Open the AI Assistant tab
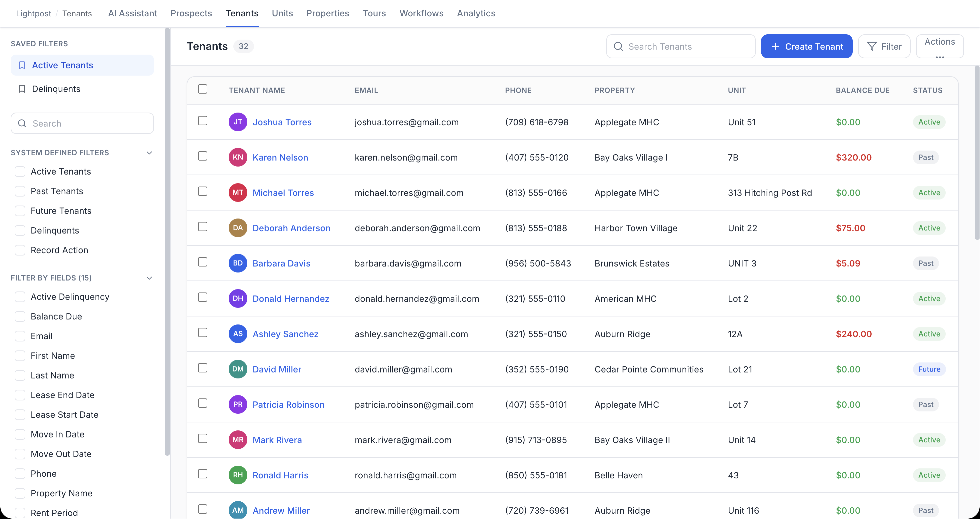Screen dimensions: 980x519 click(x=132, y=13)
